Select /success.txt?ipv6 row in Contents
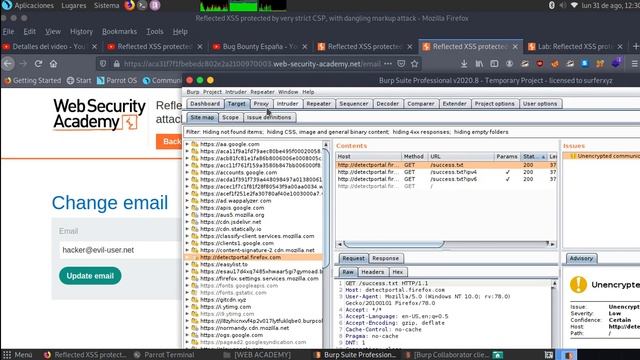Viewport: 640px width, 360px height. (x=446, y=179)
